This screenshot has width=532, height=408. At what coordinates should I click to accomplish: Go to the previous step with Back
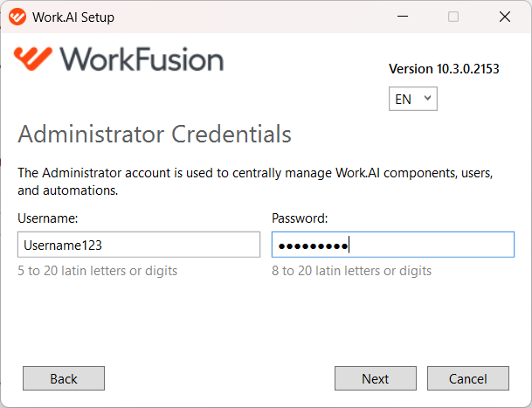(x=64, y=378)
